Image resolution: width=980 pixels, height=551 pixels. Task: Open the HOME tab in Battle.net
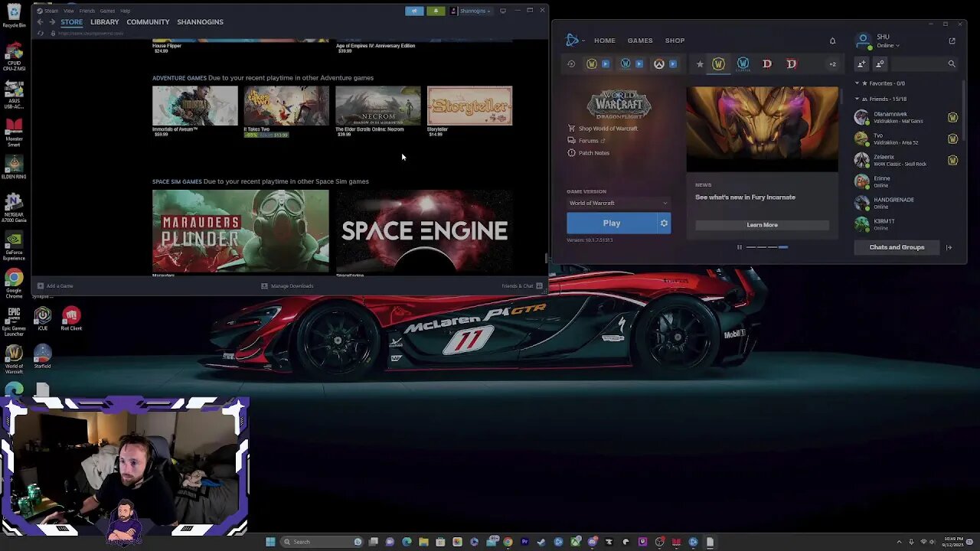point(605,41)
